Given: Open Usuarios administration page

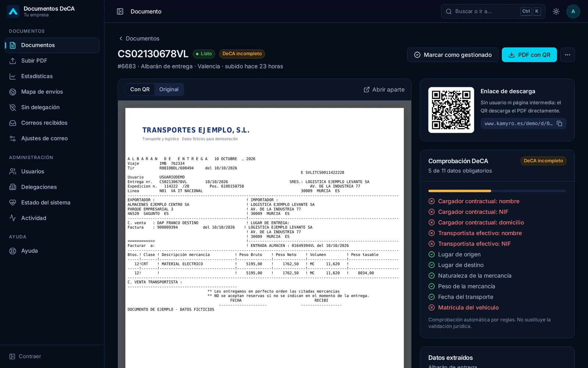Looking at the screenshot, I should [52, 171].
